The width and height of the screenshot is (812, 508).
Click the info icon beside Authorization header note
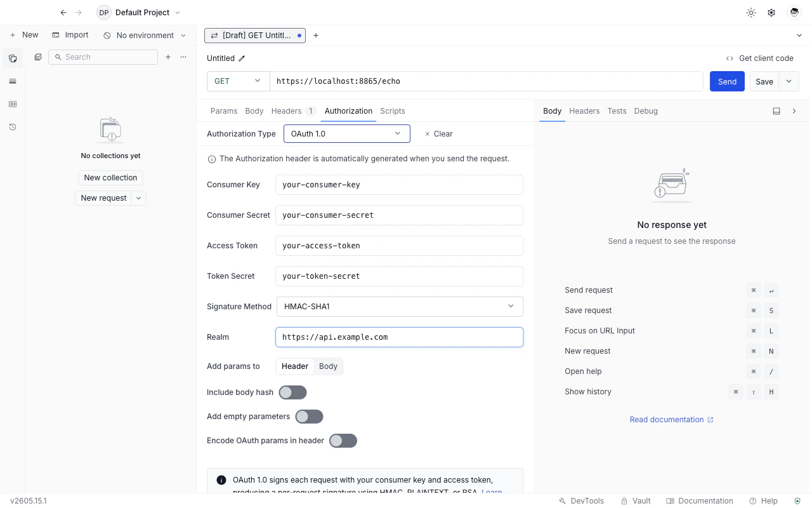[x=212, y=159]
